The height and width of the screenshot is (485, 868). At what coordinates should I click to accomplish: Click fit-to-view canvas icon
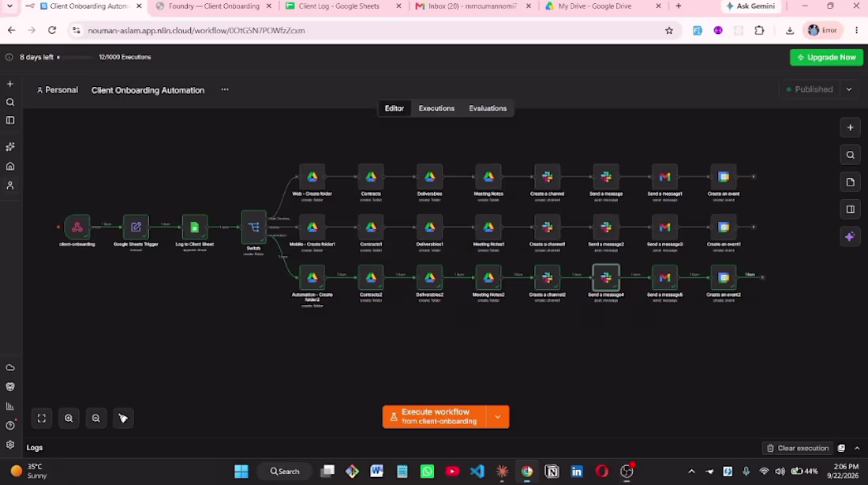42,419
